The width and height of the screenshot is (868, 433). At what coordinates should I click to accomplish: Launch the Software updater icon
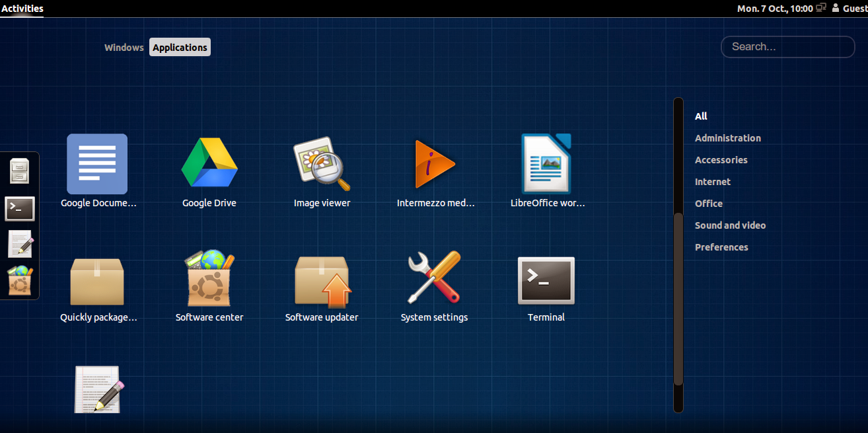323,282
